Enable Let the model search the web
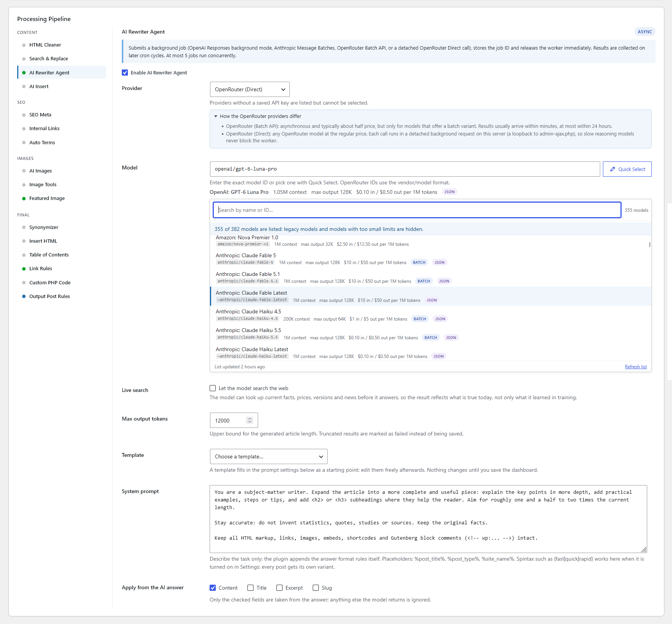Image resolution: width=672 pixels, height=624 pixels. pos(213,388)
